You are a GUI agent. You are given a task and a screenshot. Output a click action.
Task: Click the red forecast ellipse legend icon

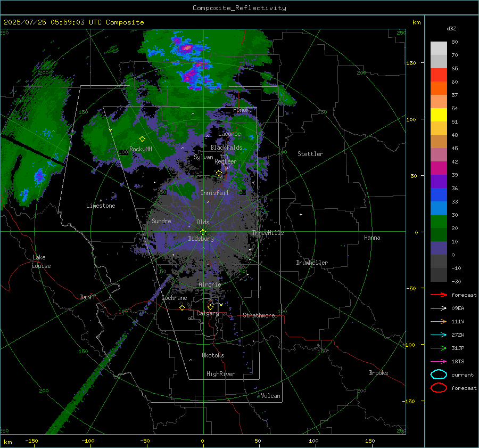coord(439,388)
